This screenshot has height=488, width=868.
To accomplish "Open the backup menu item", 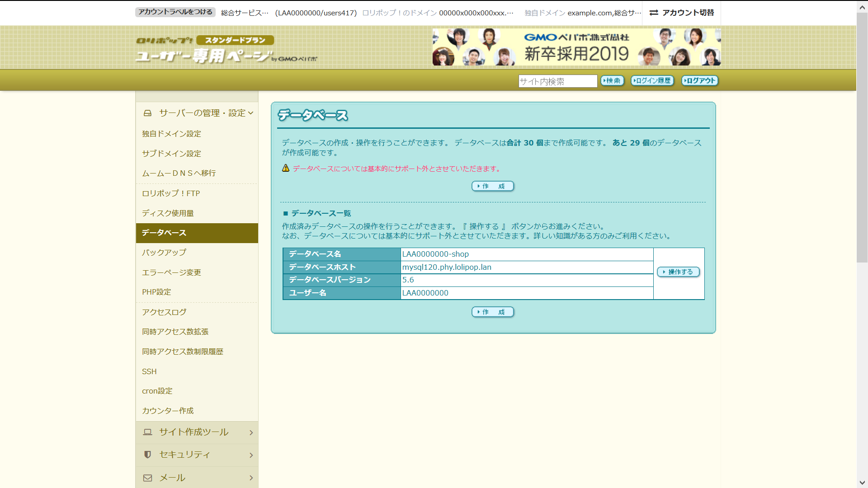I will (x=164, y=253).
